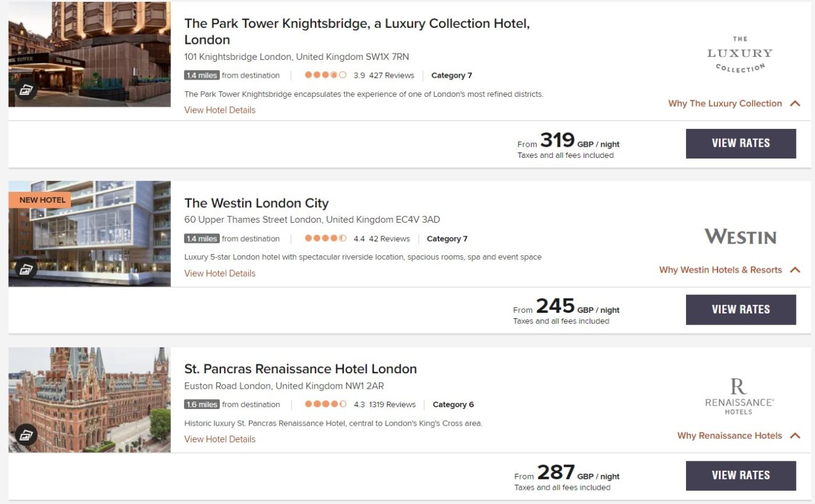Open the photo gallery icon on Westin thumbnail
Viewport: 815px width, 504px height.
[x=25, y=270]
